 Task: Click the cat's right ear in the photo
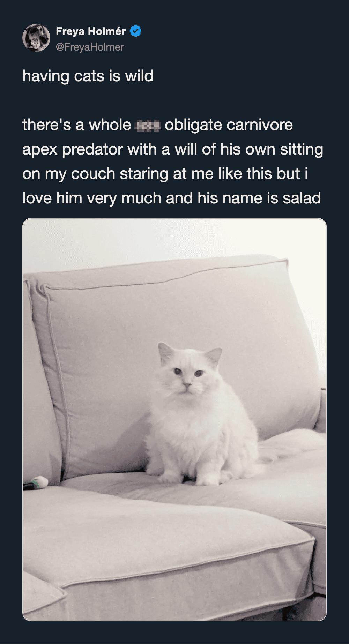214,357
